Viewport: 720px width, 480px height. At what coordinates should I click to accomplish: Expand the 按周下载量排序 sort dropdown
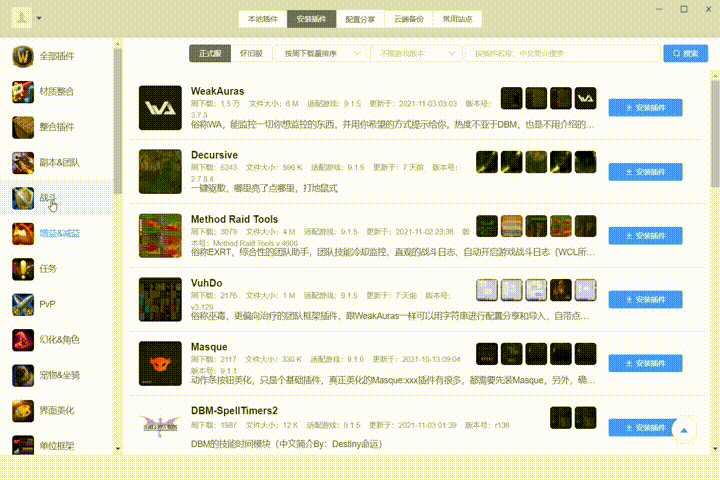pos(321,53)
